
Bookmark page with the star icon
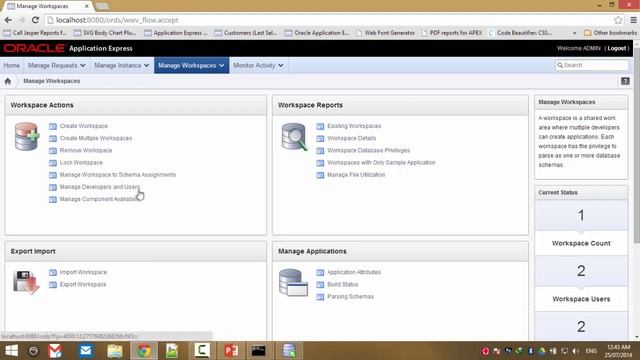point(618,20)
